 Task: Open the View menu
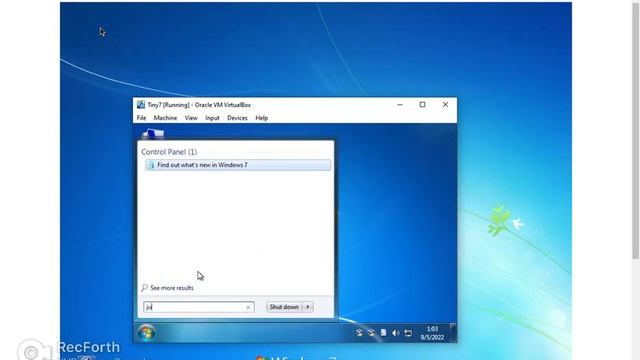pos(191,118)
